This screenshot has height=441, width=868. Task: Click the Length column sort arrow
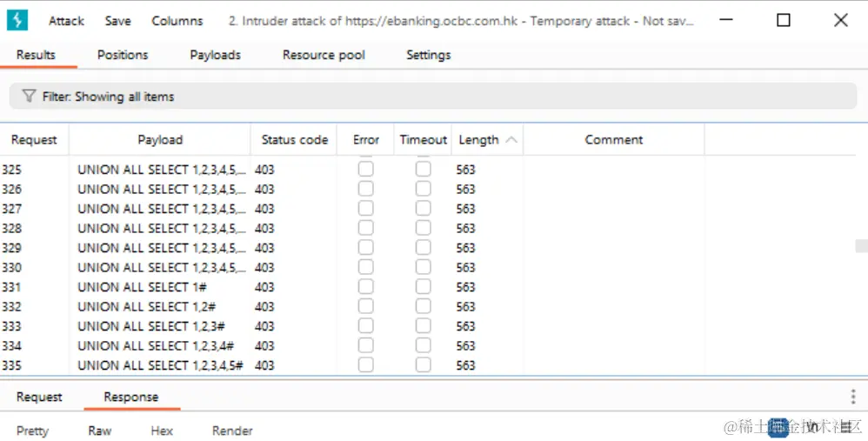[511, 140]
